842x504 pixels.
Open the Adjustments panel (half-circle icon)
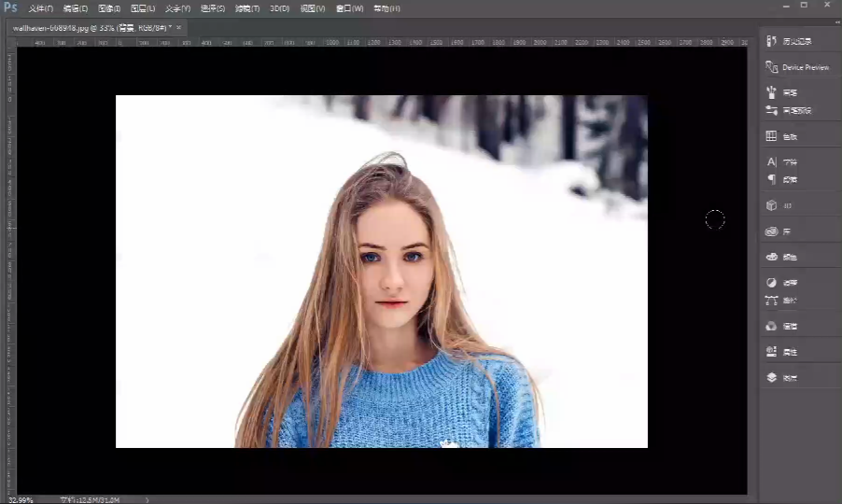(771, 282)
